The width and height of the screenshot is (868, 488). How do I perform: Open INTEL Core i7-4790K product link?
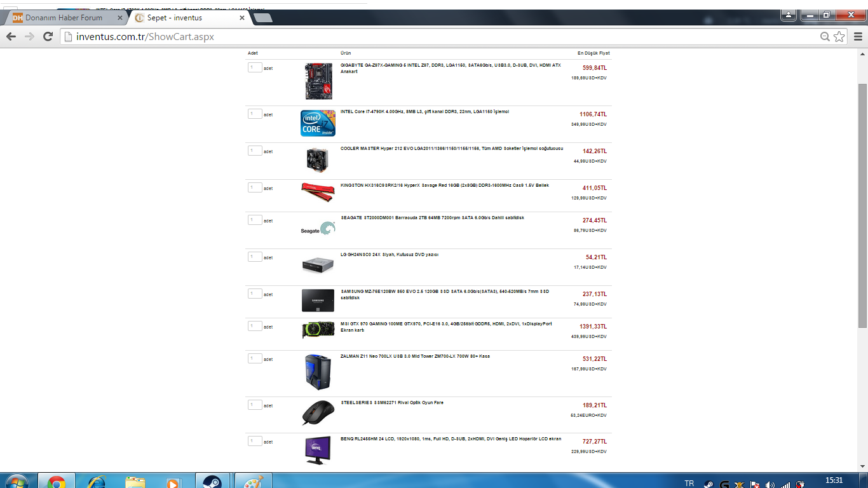coord(424,112)
